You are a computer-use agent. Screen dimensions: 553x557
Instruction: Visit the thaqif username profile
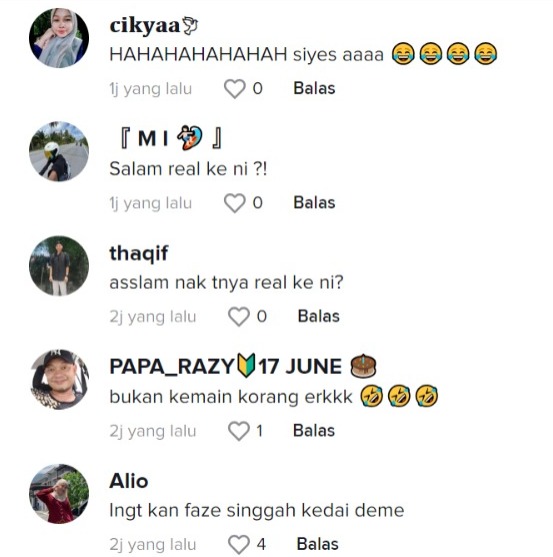(139, 254)
